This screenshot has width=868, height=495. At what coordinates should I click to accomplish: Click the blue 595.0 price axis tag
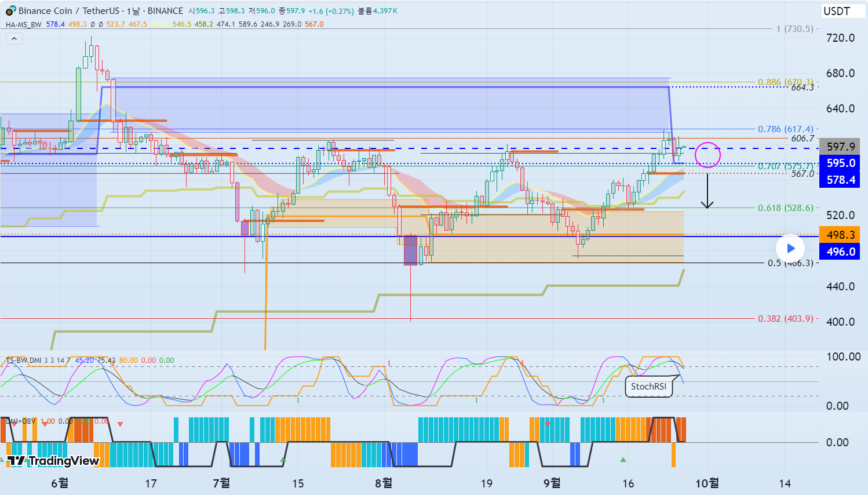click(x=840, y=163)
